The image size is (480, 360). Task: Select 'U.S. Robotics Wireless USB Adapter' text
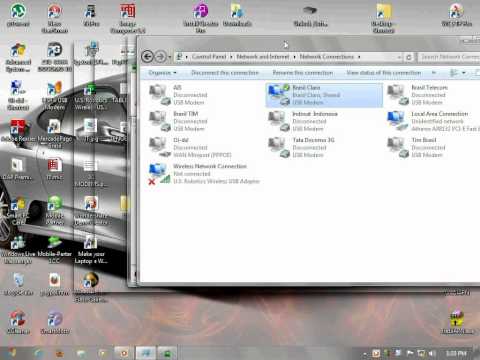pos(216,181)
